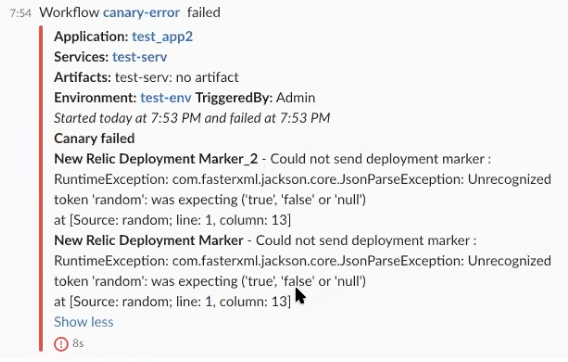
Task: Click the second New Relic Deployment Marker heading
Action: (149, 241)
